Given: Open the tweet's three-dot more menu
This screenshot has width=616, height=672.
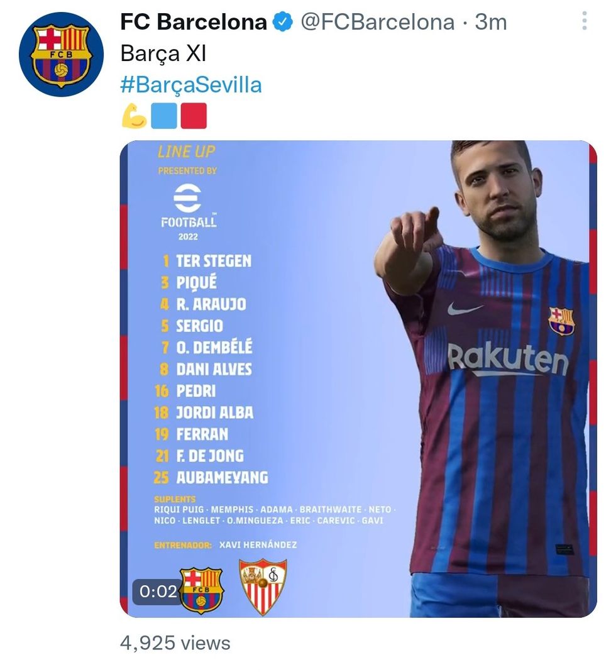Looking at the screenshot, I should click(584, 23).
